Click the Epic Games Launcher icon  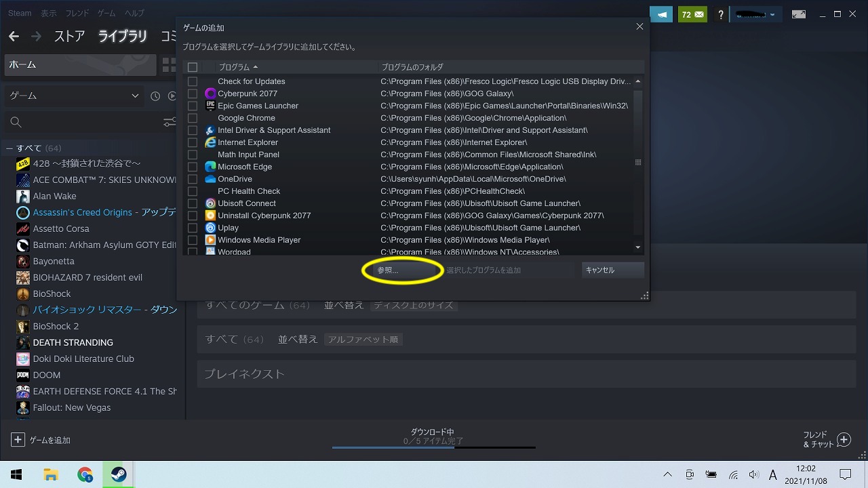point(210,106)
